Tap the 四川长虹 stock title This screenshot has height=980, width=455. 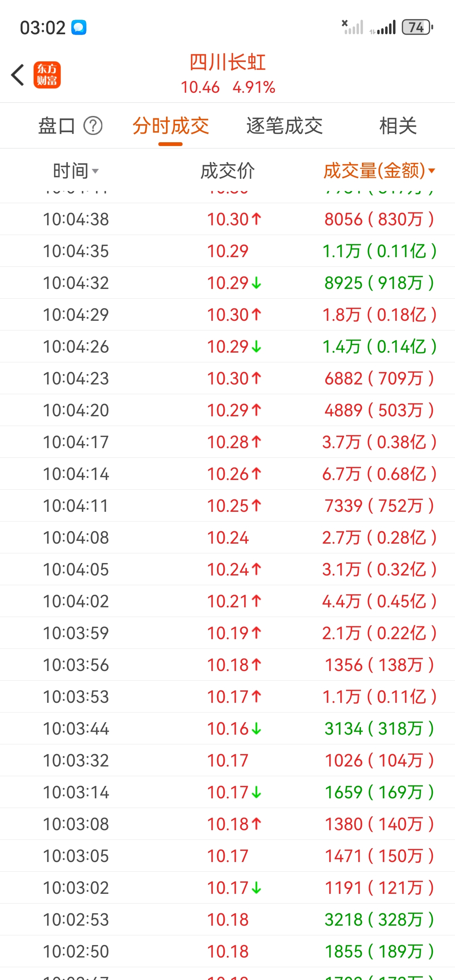click(228, 62)
